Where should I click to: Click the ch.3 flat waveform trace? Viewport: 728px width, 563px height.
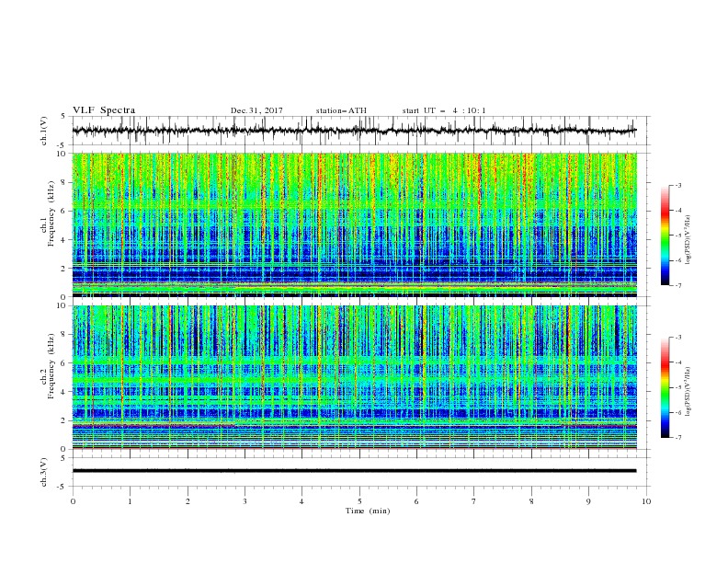[355, 471]
